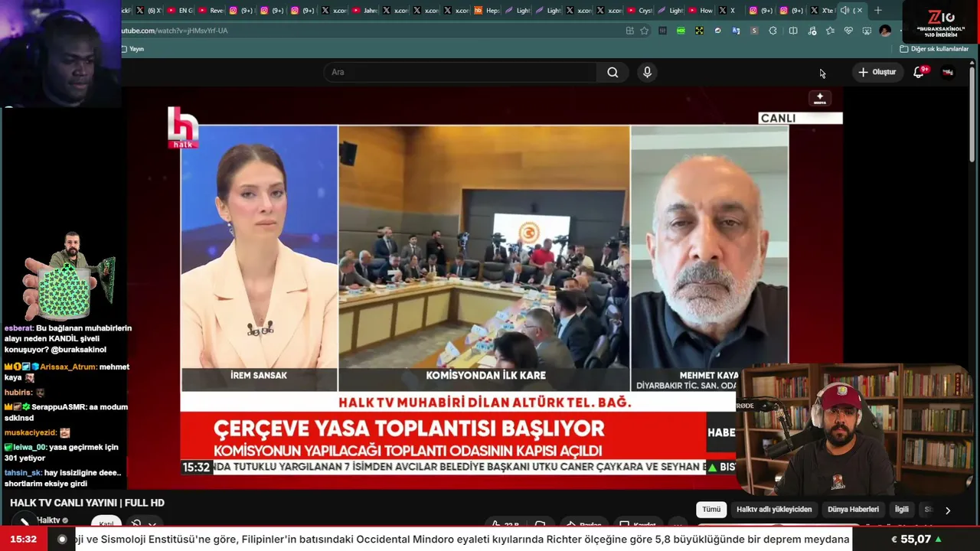Switch to the "X'te" tab

point(822,11)
